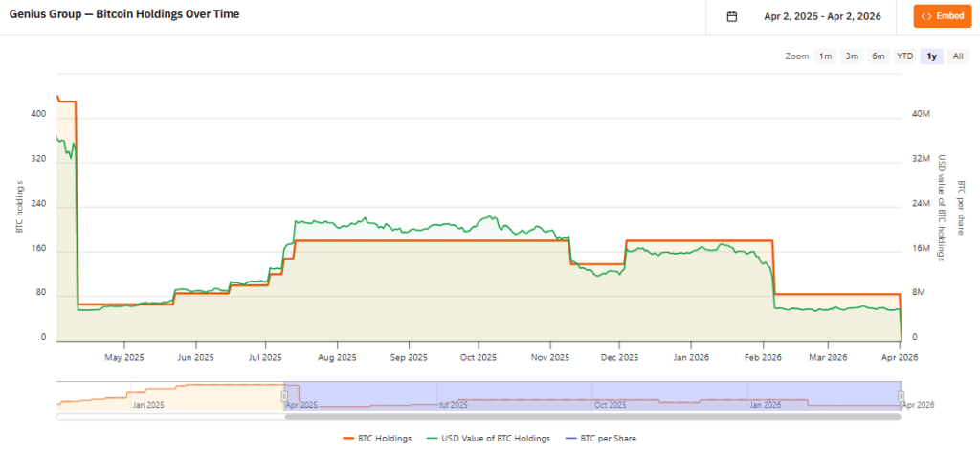Click the chart title Genius Group heading
This screenshot has height=452, width=980.
pyautogui.click(x=124, y=15)
